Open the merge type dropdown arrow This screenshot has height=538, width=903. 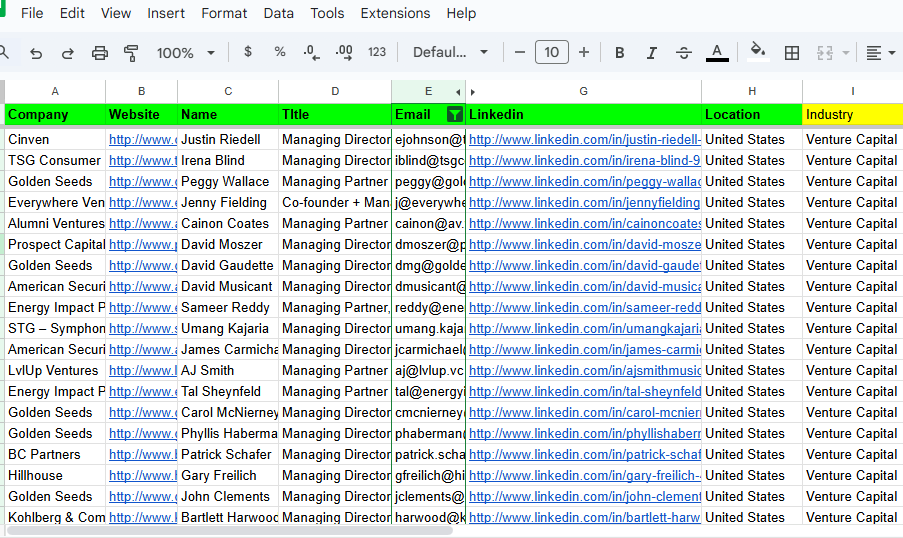coord(846,53)
